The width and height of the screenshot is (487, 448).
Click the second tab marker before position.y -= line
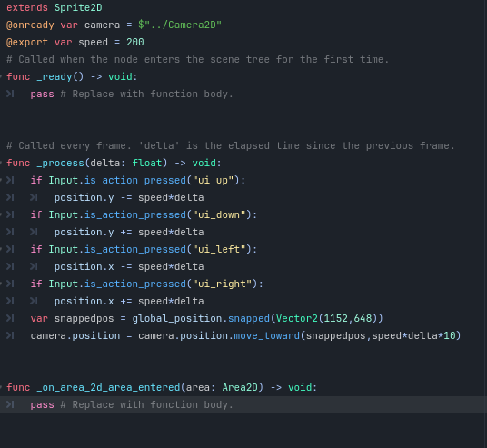pyautogui.click(x=34, y=197)
